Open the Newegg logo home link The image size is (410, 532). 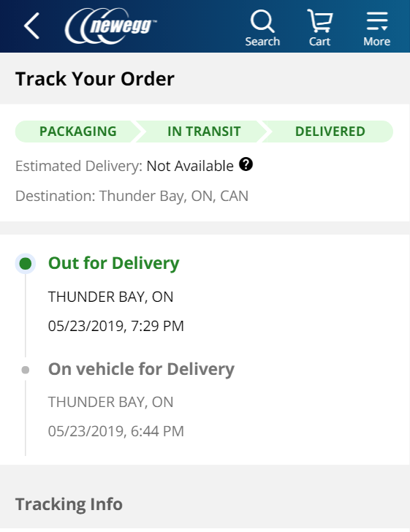[110, 26]
